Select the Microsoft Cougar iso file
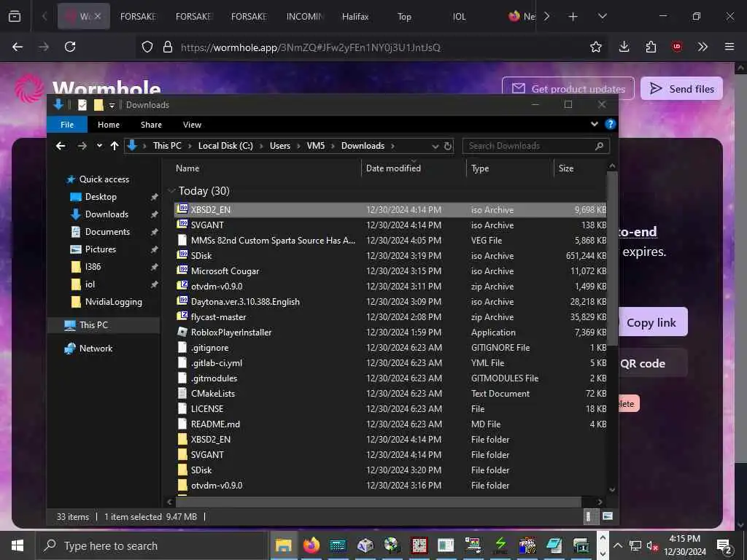Screen dimensions: 747x560 (390, 271)
